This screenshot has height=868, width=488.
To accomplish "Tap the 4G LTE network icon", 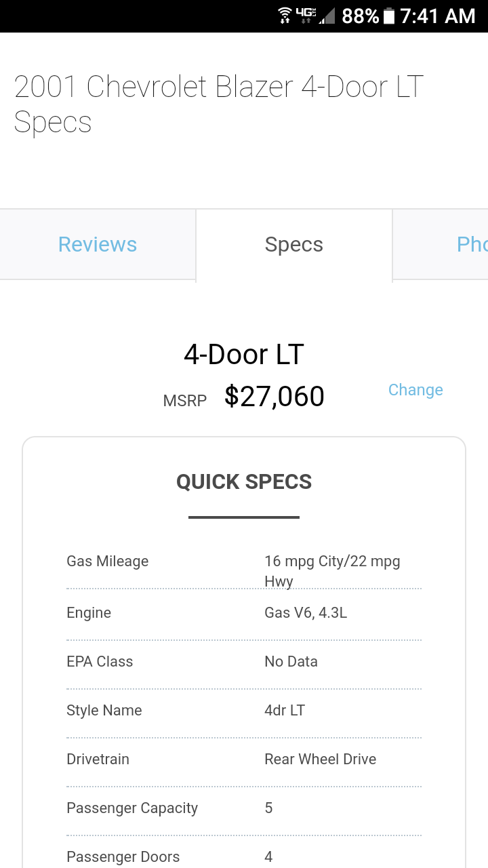I will tap(306, 16).
